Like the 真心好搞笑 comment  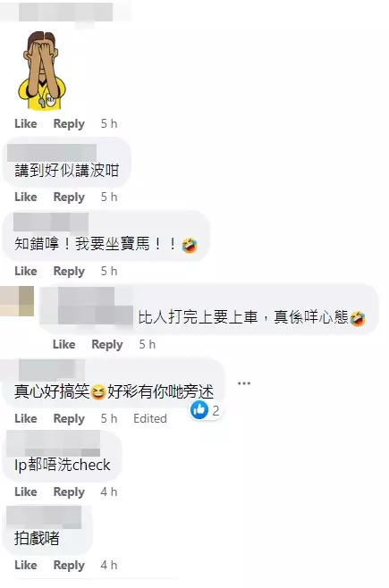tap(26, 418)
